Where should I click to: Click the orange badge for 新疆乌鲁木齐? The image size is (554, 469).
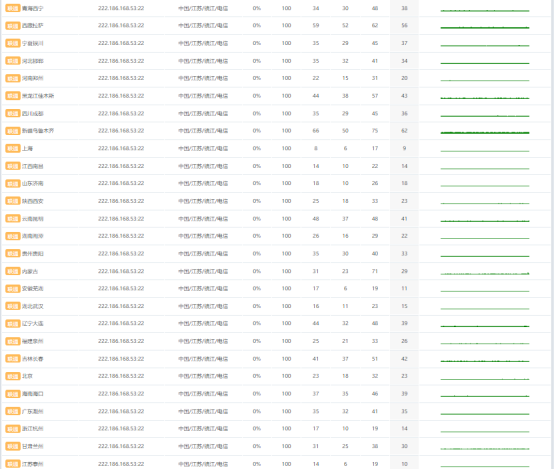pyautogui.click(x=13, y=131)
